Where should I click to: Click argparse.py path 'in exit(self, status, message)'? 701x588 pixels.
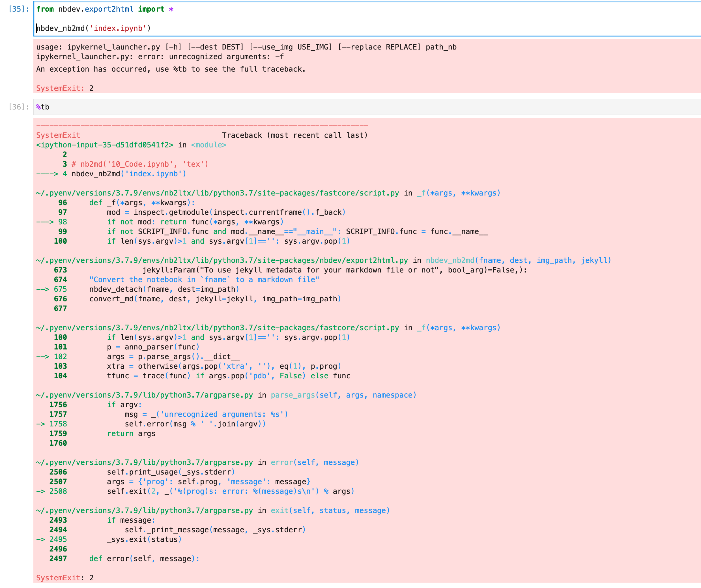point(213,511)
